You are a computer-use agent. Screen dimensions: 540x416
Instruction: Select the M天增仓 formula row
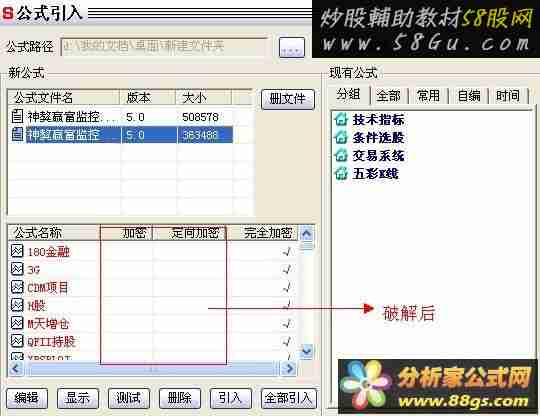[x=153, y=323]
